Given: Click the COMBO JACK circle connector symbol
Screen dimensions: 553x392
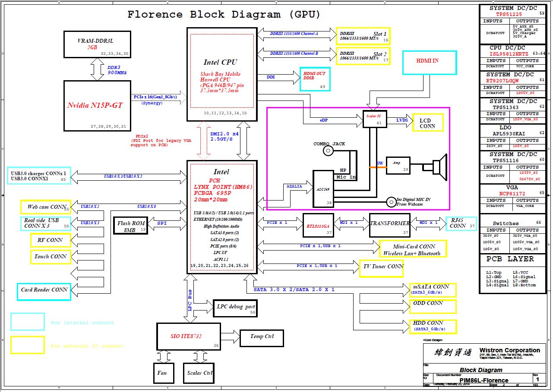Looking at the screenshot, I should [329, 151].
